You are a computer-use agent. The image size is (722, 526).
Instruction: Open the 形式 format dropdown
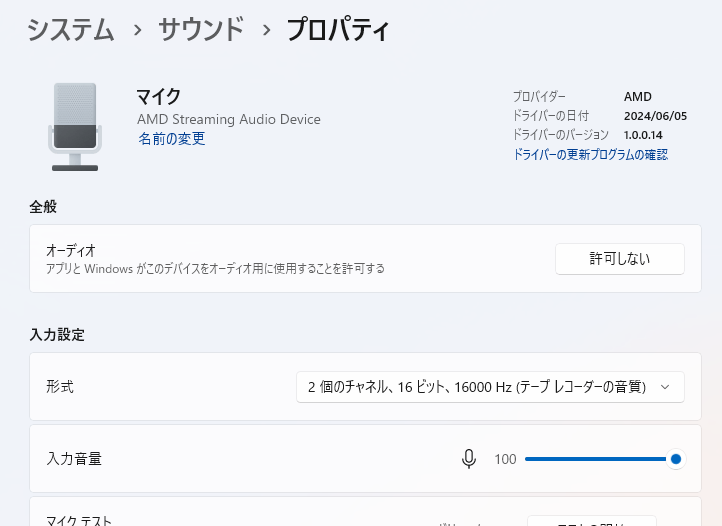click(x=490, y=387)
